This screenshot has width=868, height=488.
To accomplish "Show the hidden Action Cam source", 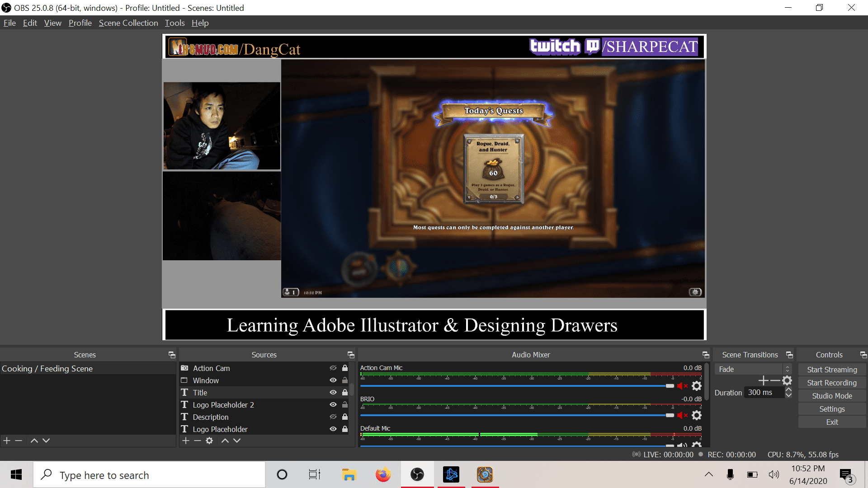I will pyautogui.click(x=333, y=368).
